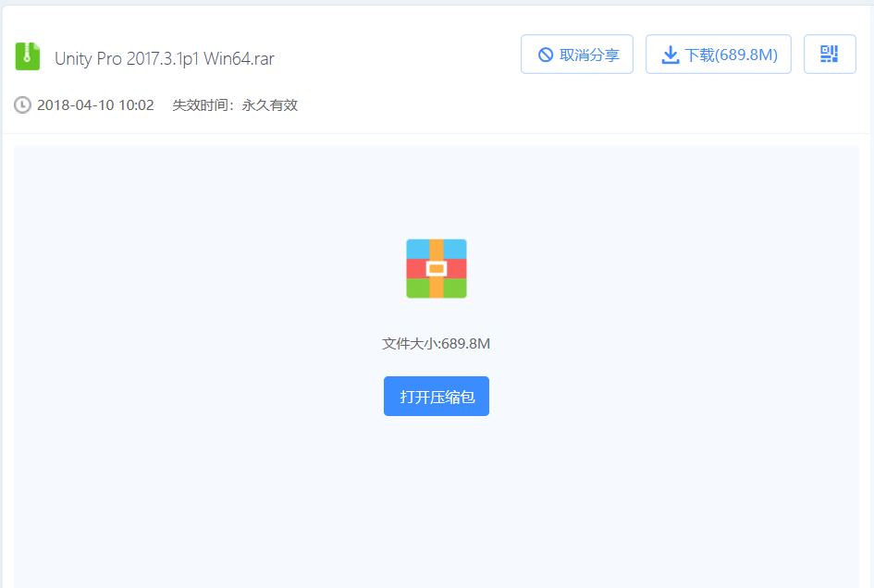Click the share date 2018-04-10 10:02
The width and height of the screenshot is (874, 588).
pyautogui.click(x=95, y=104)
